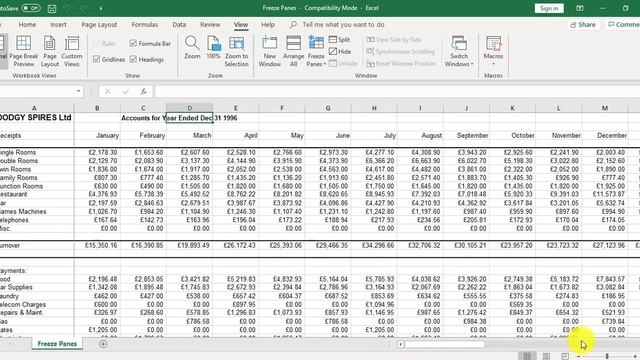This screenshot has height=360, width=640.
Task: Open Switch Windows dropdown
Action: 459,51
